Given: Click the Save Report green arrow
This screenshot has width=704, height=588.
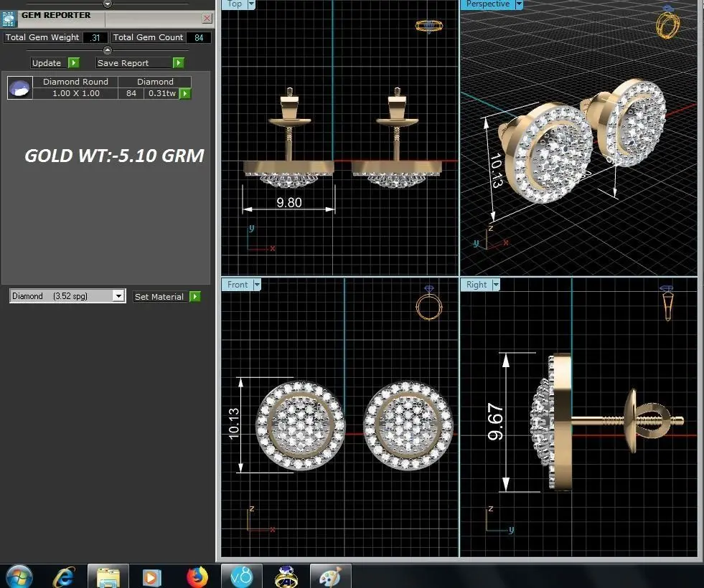Looking at the screenshot, I should point(178,63).
